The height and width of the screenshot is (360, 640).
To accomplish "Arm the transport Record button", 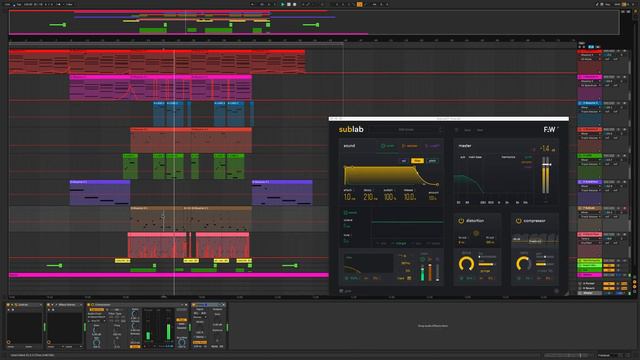I will tap(294, 4).
